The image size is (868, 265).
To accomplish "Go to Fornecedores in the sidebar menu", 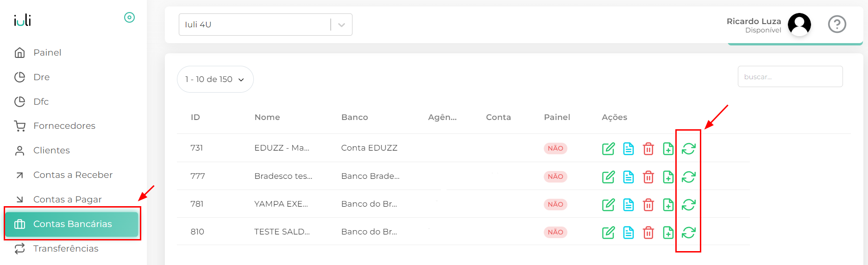I will click(64, 126).
